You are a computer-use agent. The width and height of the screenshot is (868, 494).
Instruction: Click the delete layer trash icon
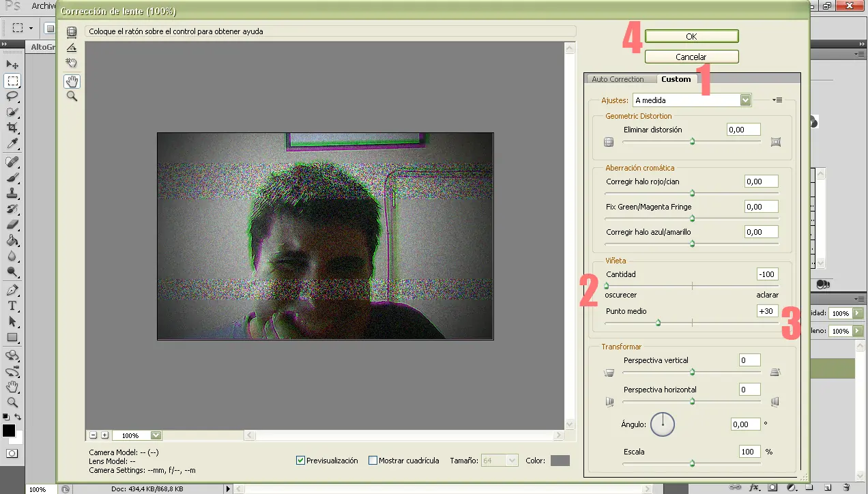point(846,487)
